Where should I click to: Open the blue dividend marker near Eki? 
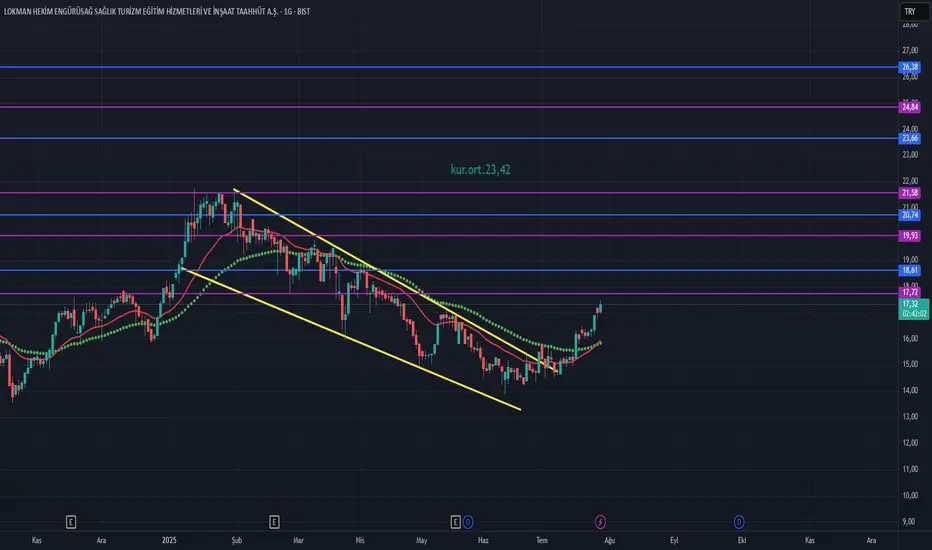739,522
